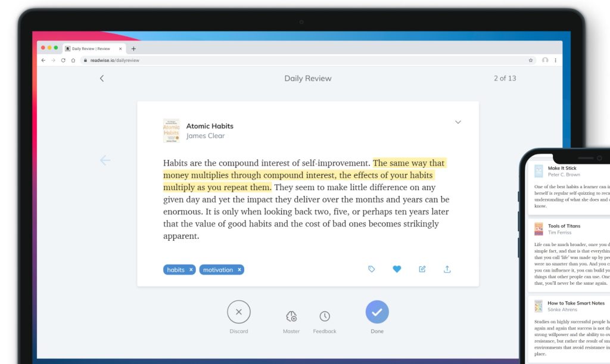This screenshot has height=364, width=610.
Task: Click the browser forward button
Action: (53, 60)
